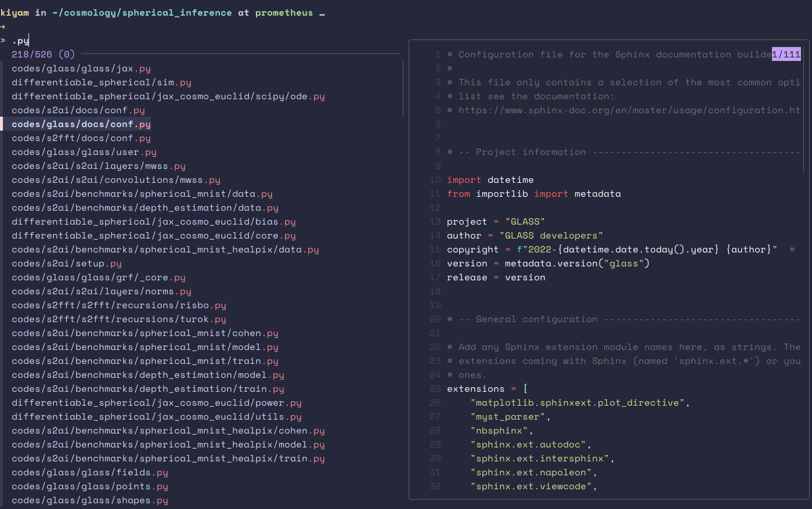Pick spherical_mnist_healpix/train.py row

(168, 459)
